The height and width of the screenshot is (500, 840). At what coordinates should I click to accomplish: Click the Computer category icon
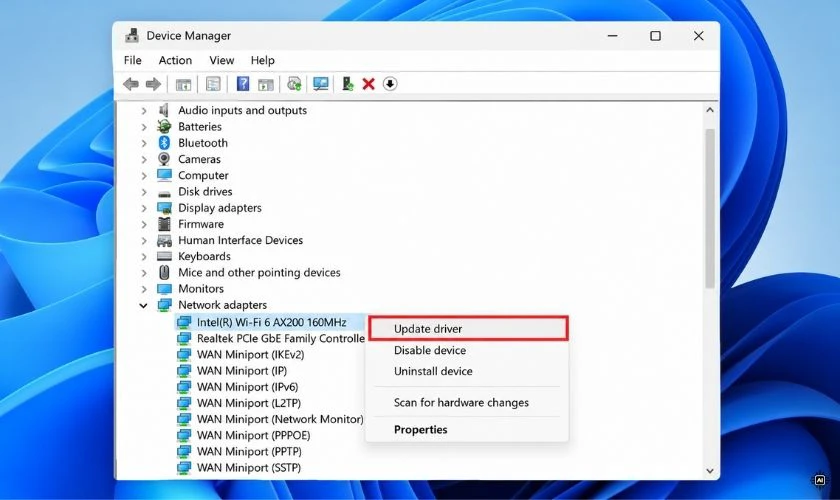click(164, 175)
